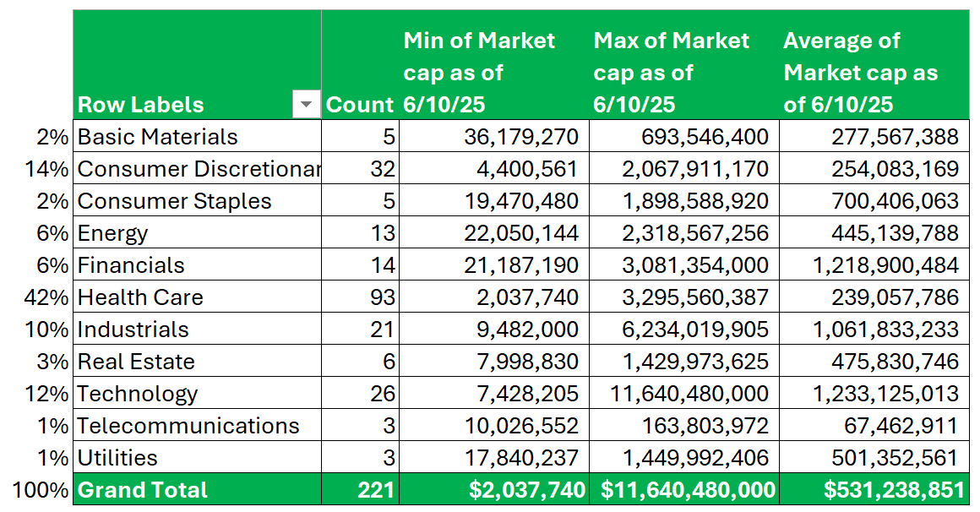
Task: Select the Basic Materials row label
Action: [197, 136]
